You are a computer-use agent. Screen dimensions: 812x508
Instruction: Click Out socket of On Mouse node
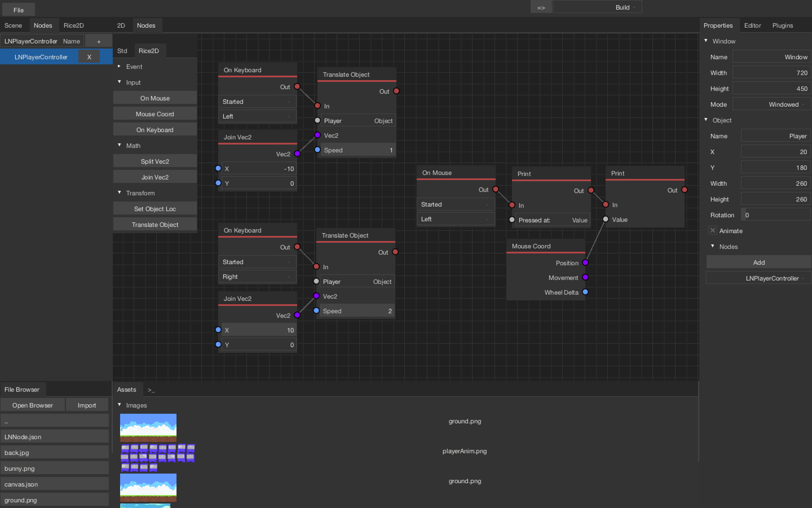496,189
